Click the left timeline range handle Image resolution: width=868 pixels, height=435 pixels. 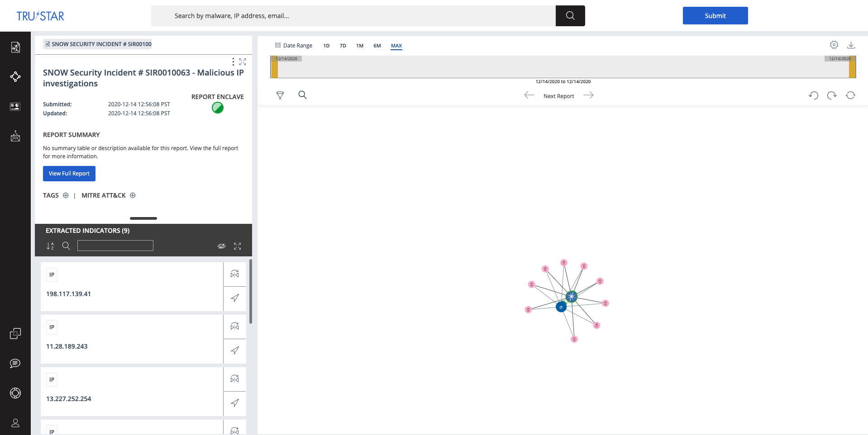point(274,67)
